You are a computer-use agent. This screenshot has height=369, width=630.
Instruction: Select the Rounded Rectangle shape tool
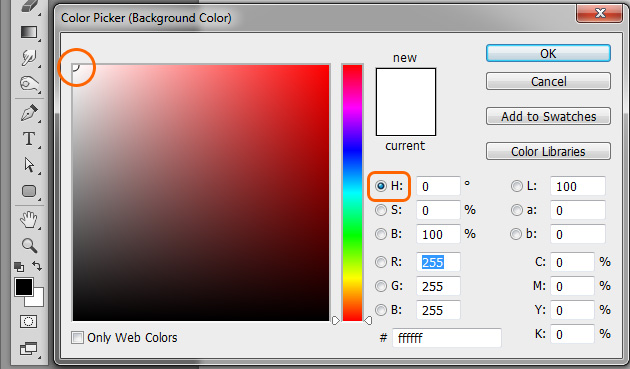tap(29, 191)
